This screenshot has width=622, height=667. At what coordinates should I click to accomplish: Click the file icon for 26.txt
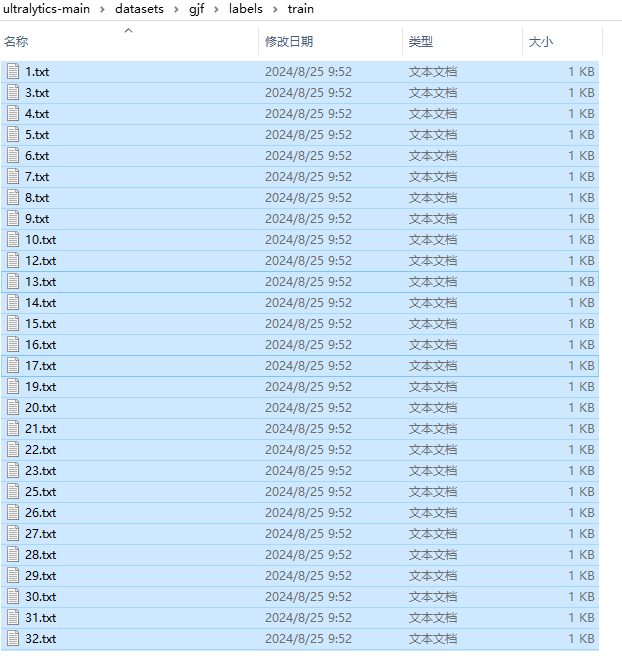pyautogui.click(x=13, y=513)
